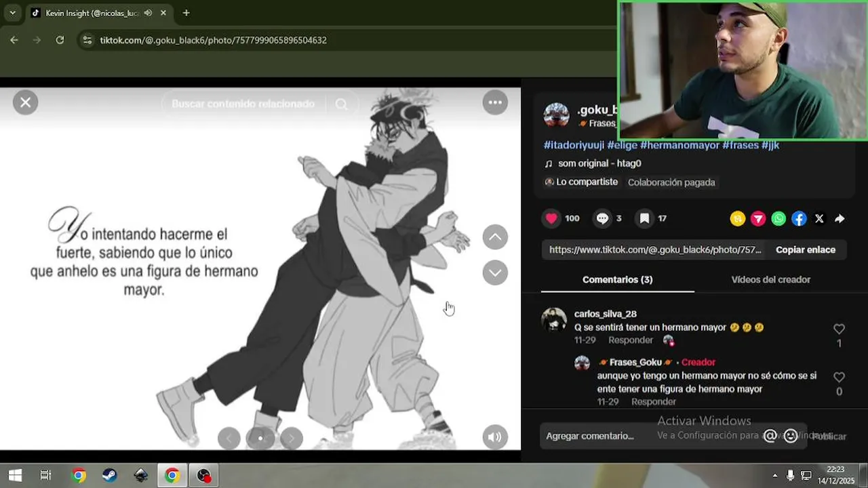The image size is (868, 488).
Task: Go to next post with down chevron
Action: (x=495, y=272)
